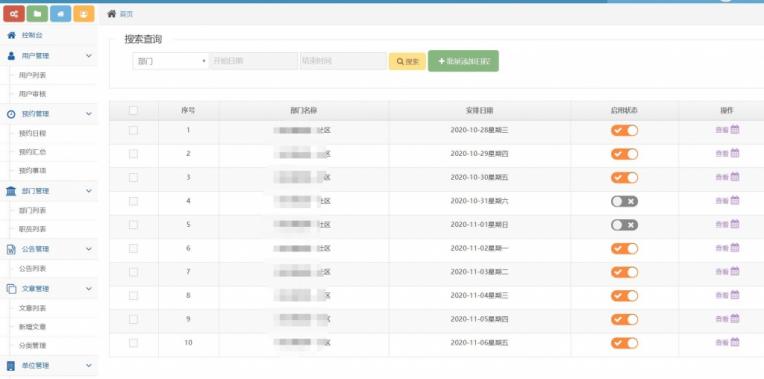The height and width of the screenshot is (379, 764).
Task: Open calendar icon for 2020-11-06 row
Action: click(735, 342)
